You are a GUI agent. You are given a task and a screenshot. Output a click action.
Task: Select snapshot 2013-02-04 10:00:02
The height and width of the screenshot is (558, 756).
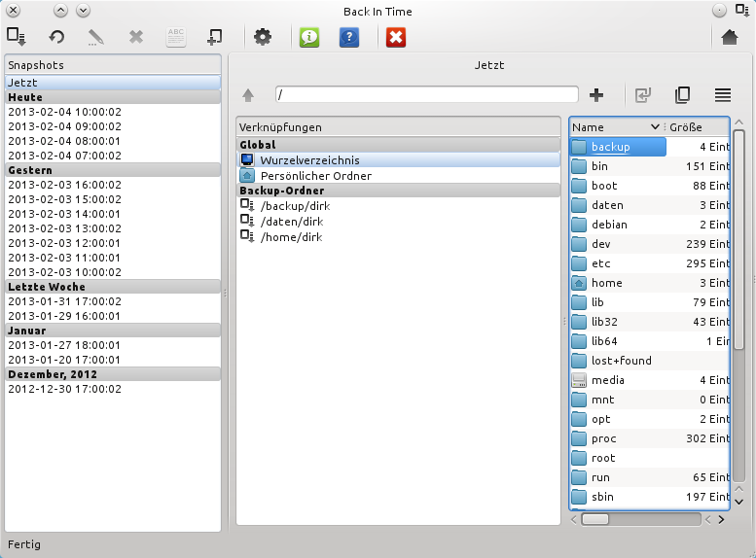pos(64,112)
